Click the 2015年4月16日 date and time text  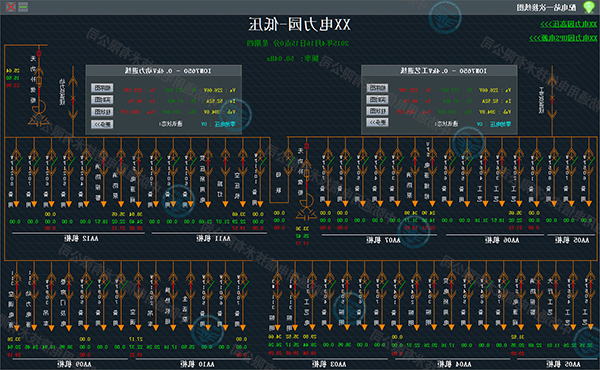[298, 43]
